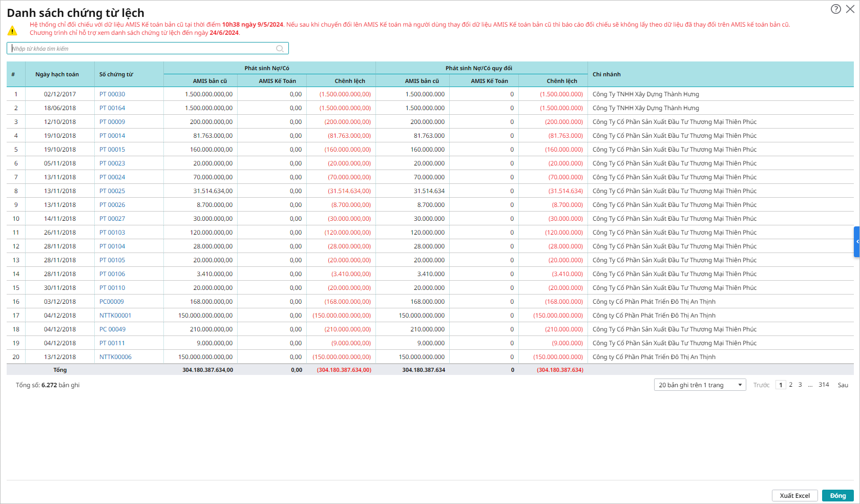Open voucher NTTK00006
This screenshot has height=504, width=860.
(x=115, y=357)
